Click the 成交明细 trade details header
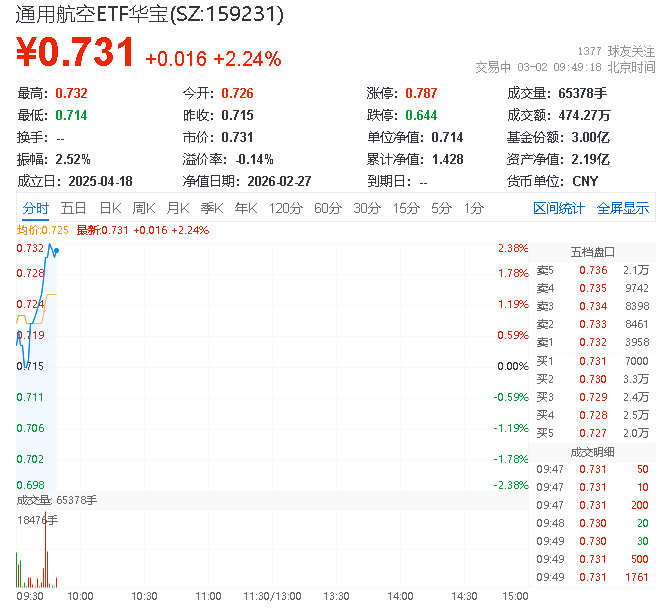 coord(592,452)
